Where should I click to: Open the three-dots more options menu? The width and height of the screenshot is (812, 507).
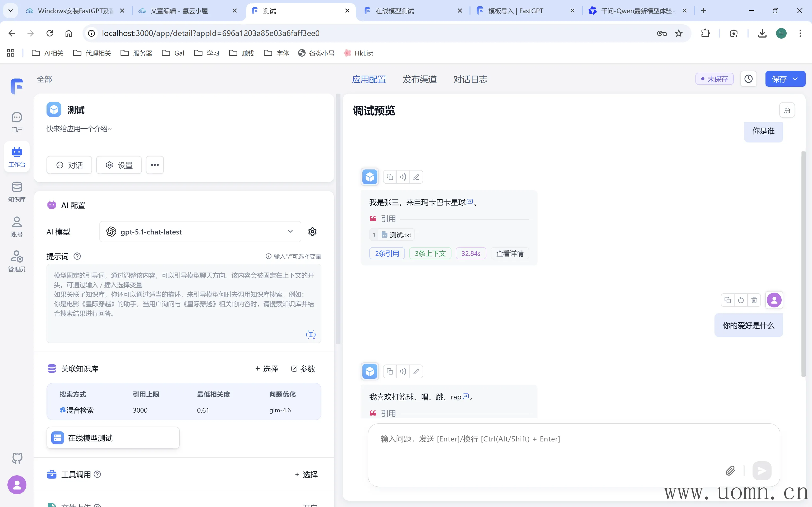click(155, 165)
